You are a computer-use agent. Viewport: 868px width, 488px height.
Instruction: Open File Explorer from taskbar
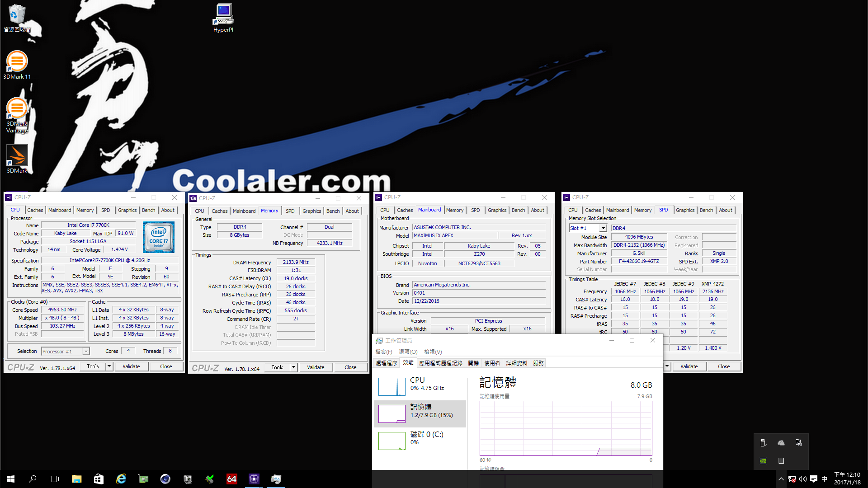click(x=76, y=479)
